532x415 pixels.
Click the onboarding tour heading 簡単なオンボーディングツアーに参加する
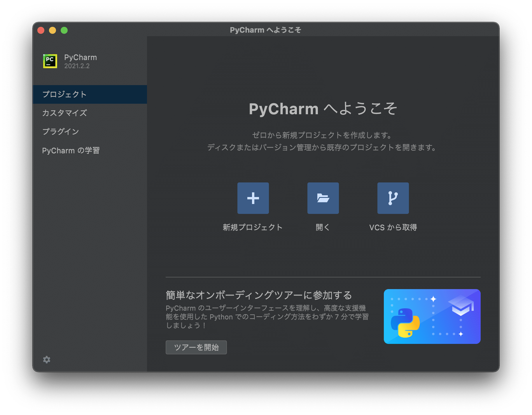point(259,295)
